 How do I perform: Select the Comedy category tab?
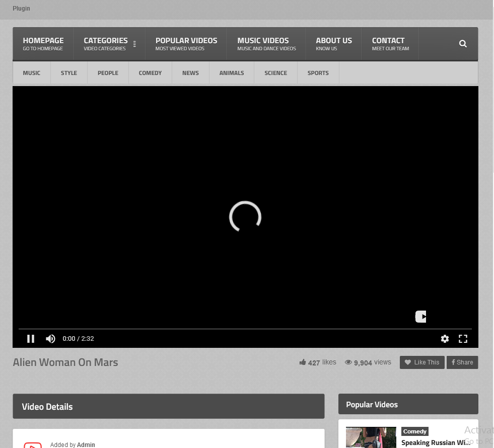pyautogui.click(x=150, y=73)
